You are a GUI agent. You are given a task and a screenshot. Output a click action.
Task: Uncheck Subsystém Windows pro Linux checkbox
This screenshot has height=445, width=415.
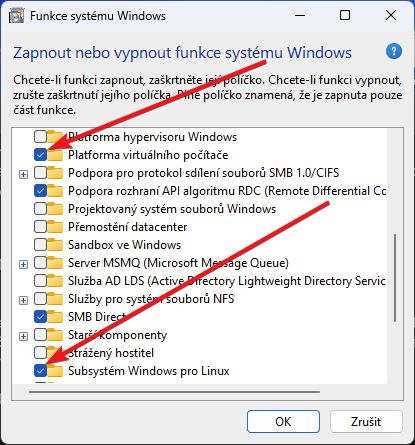tap(40, 371)
